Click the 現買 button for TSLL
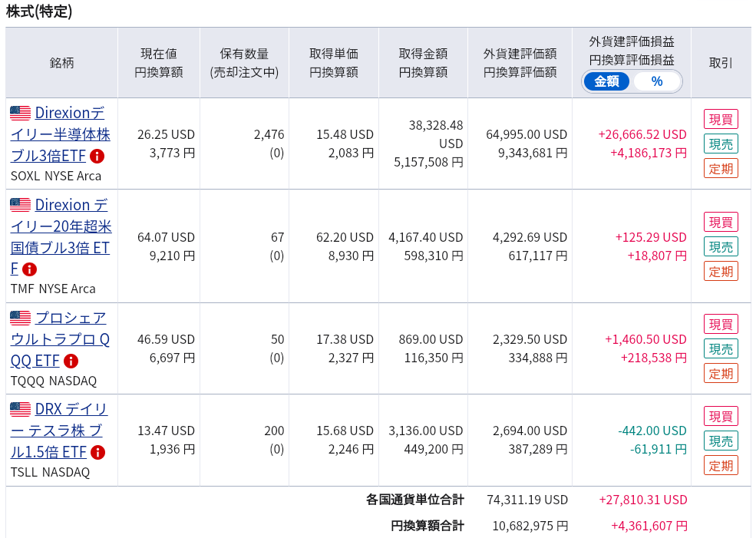756x538 pixels. pyautogui.click(x=721, y=416)
